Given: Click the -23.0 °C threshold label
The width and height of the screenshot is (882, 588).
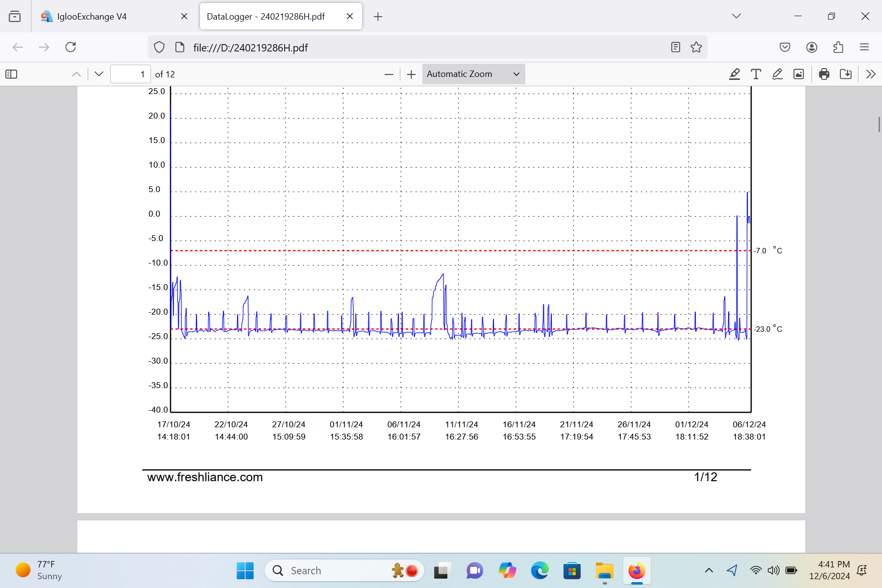Looking at the screenshot, I should [x=767, y=329].
